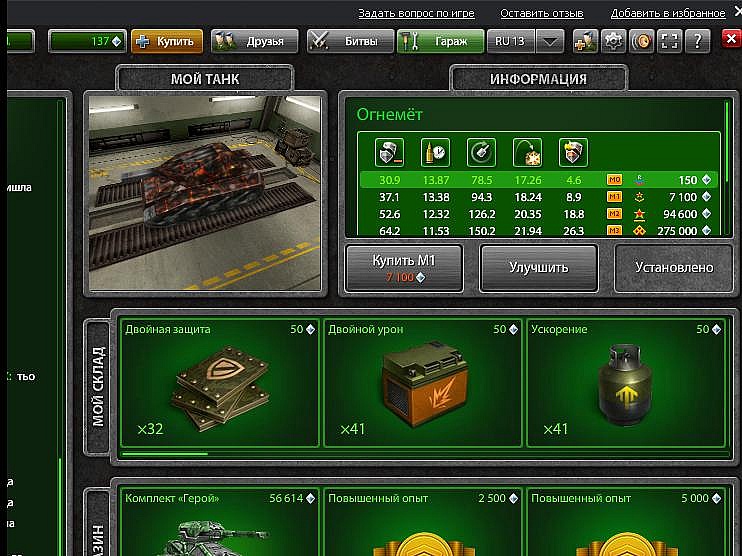Select the M3 modification row priced 275 000

pos(539,230)
